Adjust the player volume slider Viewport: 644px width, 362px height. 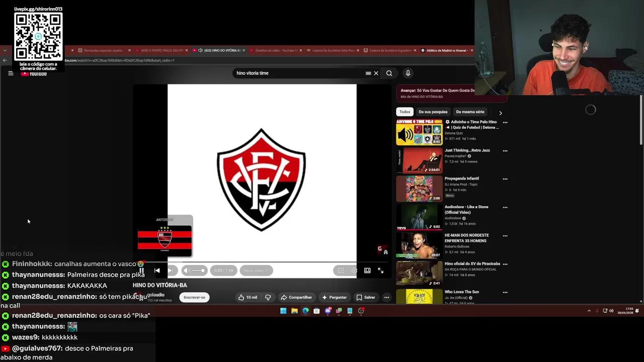click(x=198, y=270)
